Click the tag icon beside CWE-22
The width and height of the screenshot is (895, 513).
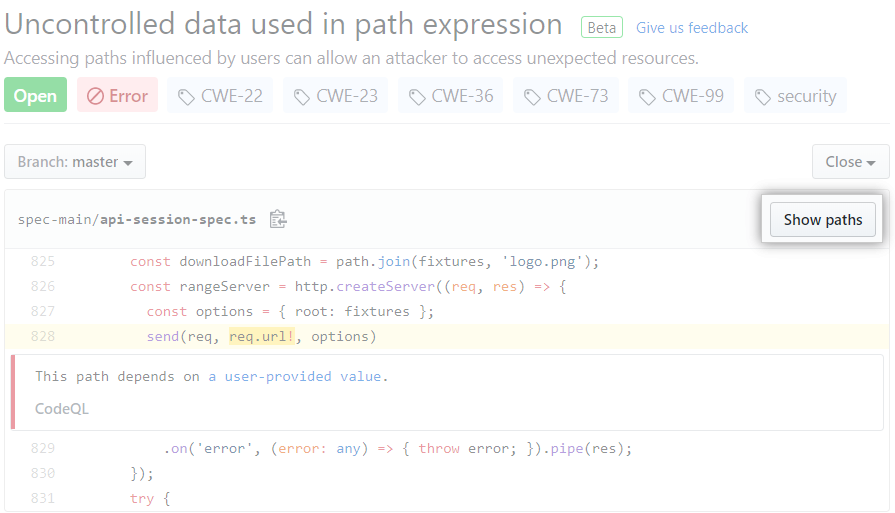tap(186, 96)
